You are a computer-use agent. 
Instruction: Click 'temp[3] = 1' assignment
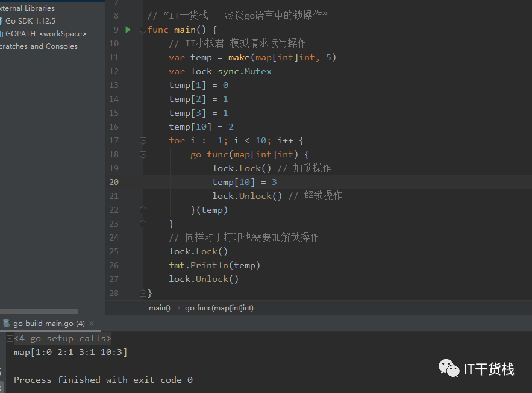[x=198, y=113]
